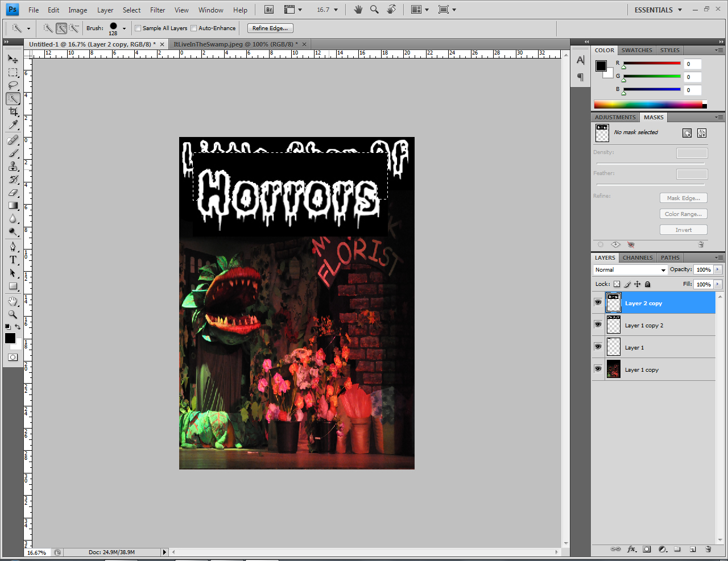Hide Layer 1 copy 2 visibility eye
This screenshot has width=728, height=561.
pyautogui.click(x=598, y=325)
